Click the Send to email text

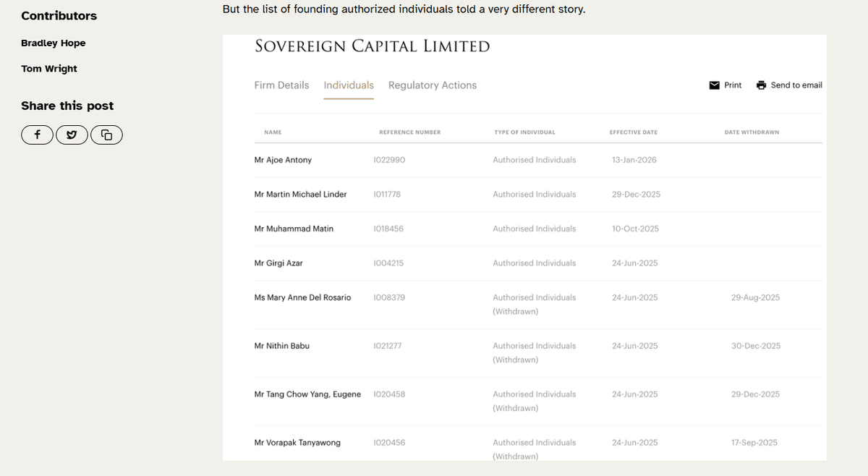796,85
